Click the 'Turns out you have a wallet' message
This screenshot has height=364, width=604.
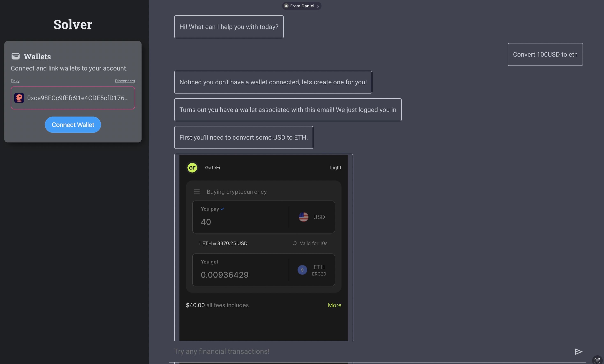pos(288,110)
